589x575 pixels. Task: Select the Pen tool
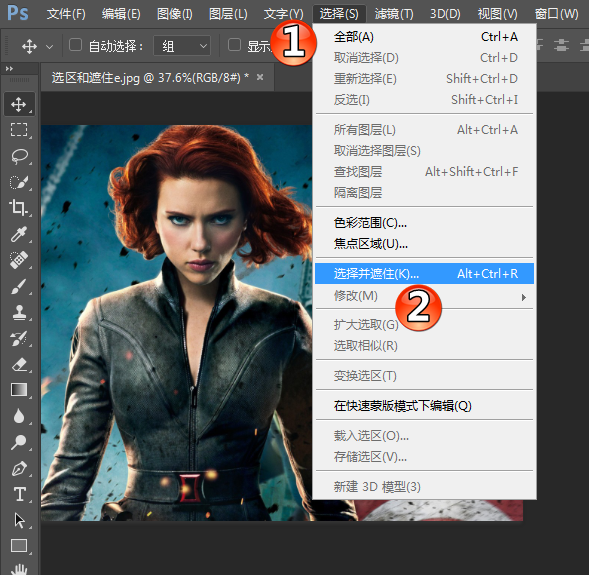(19, 468)
